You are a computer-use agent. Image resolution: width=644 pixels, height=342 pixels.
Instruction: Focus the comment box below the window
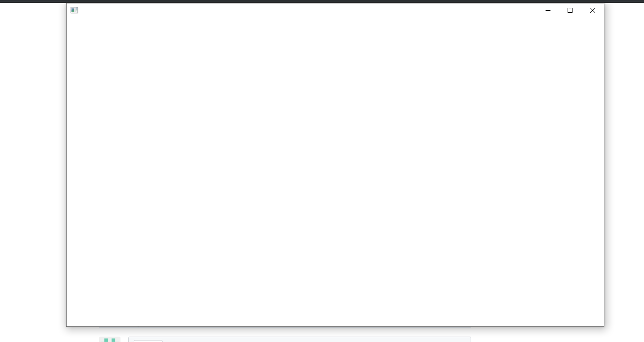[300, 340]
